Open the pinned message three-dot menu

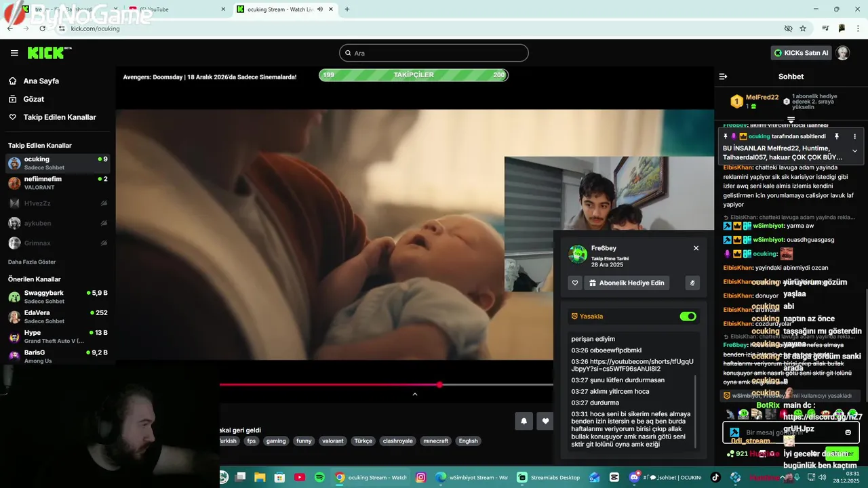[x=854, y=136]
